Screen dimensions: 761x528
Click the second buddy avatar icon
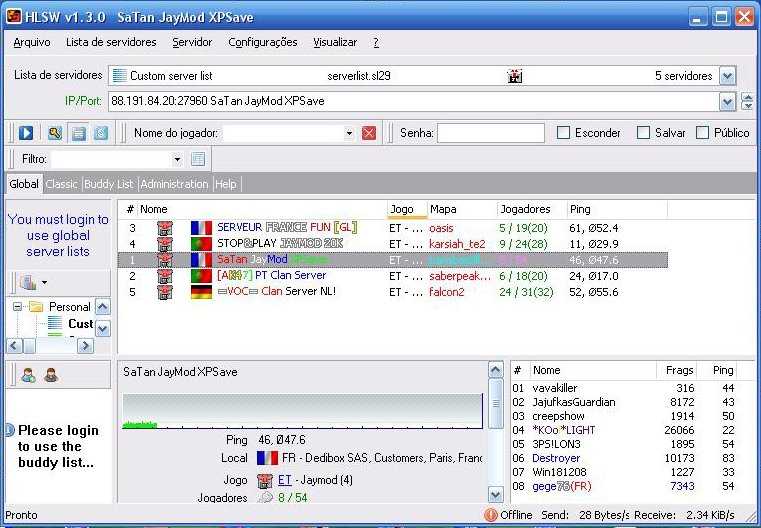pyautogui.click(x=51, y=375)
